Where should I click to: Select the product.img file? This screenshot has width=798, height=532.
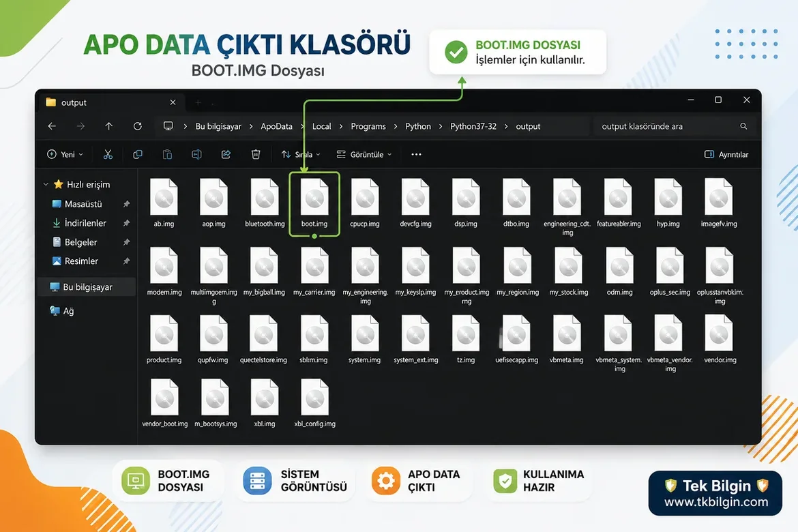[x=164, y=339]
